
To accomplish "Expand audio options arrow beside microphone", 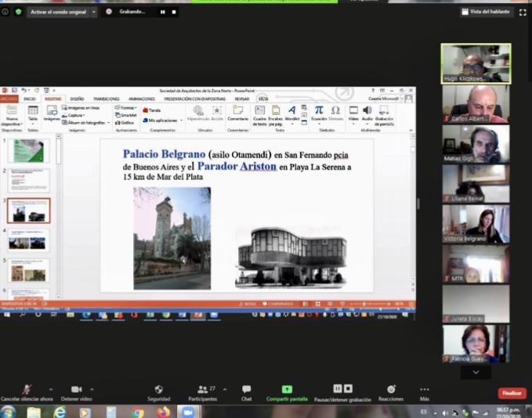I will [x=52, y=389].
